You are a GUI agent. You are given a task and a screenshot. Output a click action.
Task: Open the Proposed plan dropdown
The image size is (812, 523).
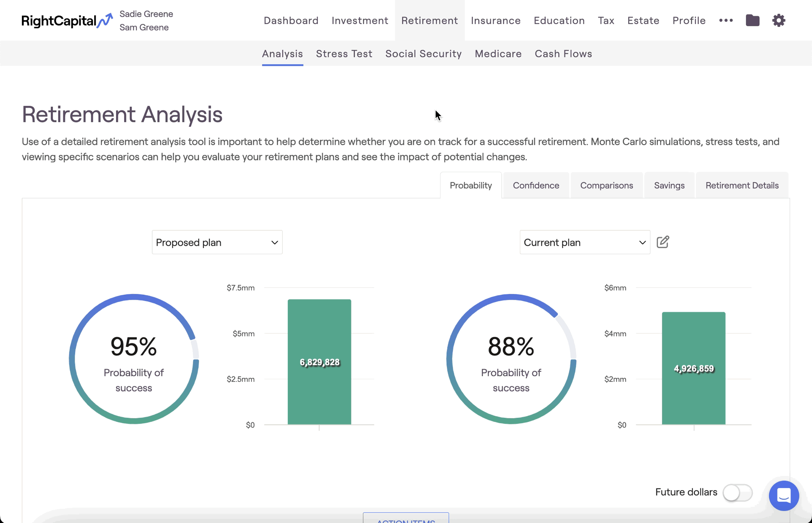[217, 242]
